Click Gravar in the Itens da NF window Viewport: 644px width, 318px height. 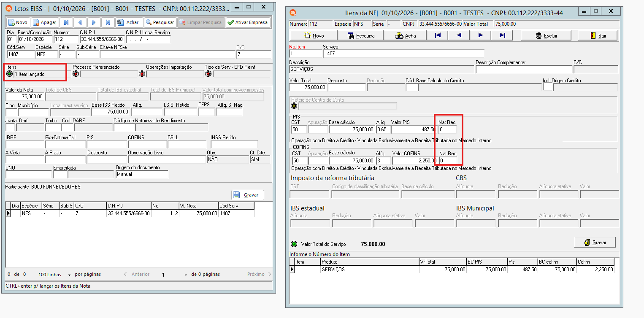[595, 243]
